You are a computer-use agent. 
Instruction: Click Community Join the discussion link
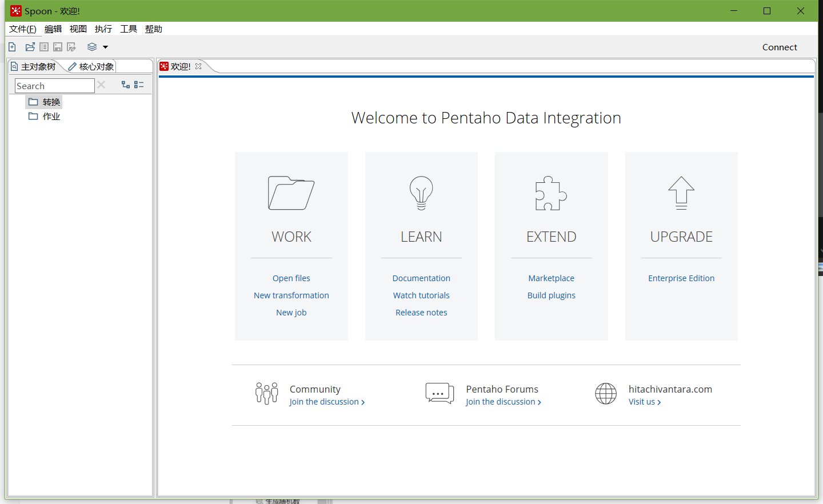click(x=327, y=402)
